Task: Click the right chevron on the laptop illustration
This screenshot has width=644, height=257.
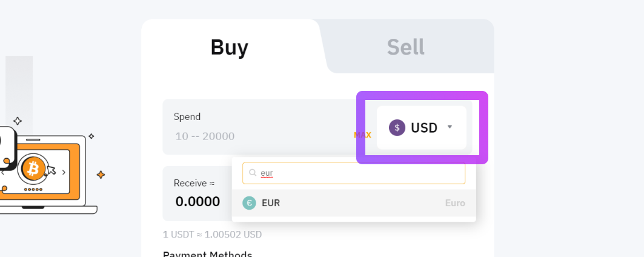Action: (x=64, y=172)
